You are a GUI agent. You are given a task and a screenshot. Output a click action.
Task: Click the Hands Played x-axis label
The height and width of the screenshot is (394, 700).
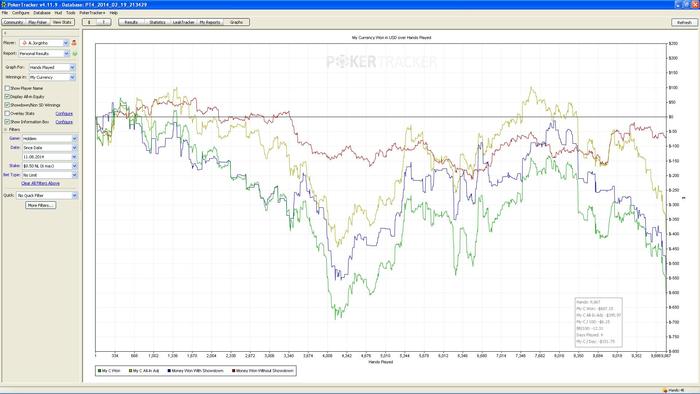coord(381,362)
